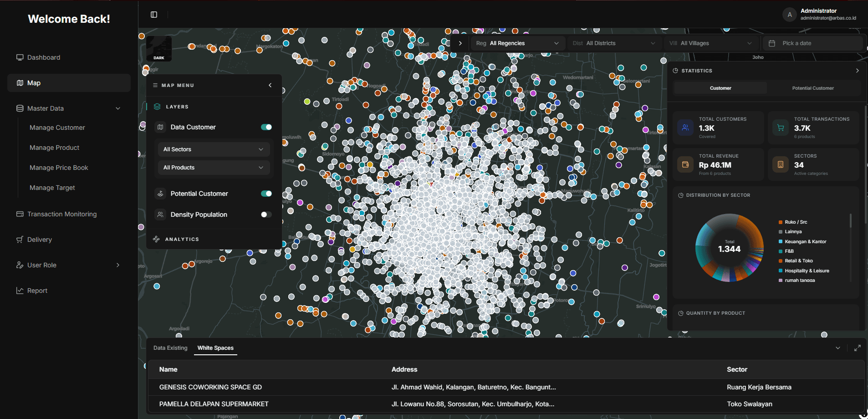Select GENESIS COWORKING SPACE GD row

(506, 387)
